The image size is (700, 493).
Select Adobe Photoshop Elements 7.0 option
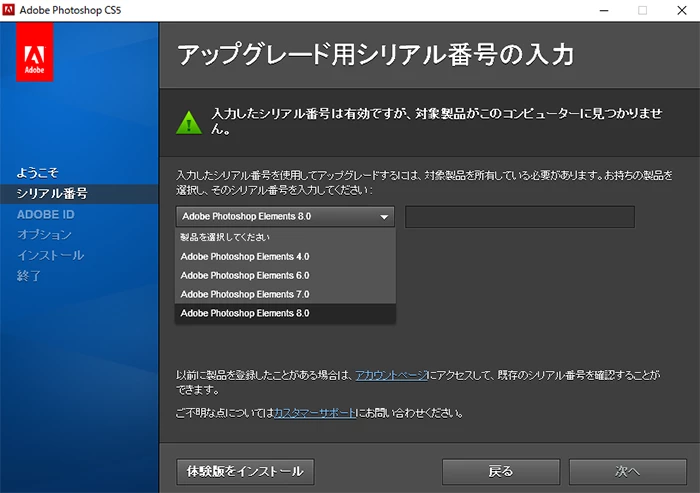click(x=285, y=294)
